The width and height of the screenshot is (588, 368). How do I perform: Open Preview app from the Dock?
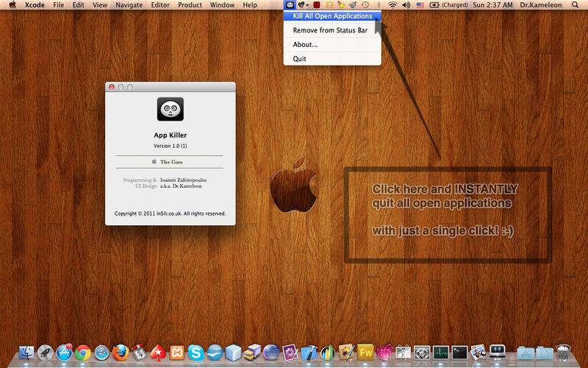pos(478,353)
